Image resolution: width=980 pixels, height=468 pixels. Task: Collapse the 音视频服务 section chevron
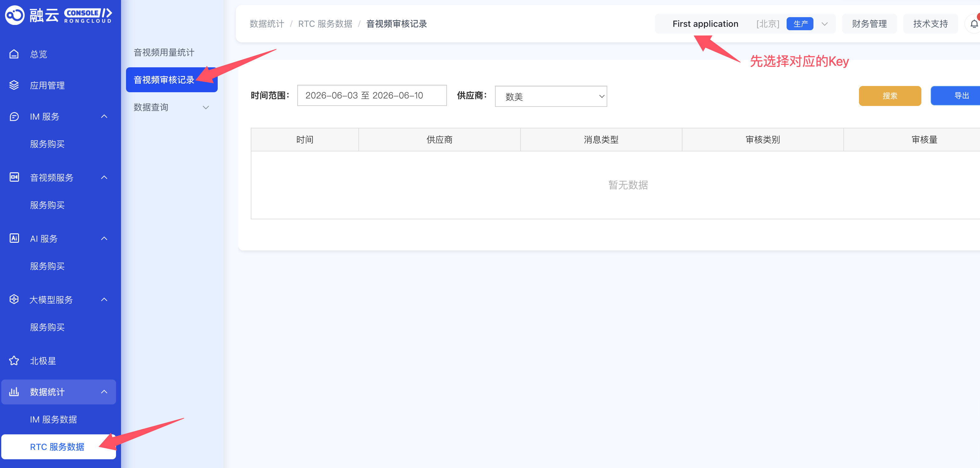pos(104,177)
